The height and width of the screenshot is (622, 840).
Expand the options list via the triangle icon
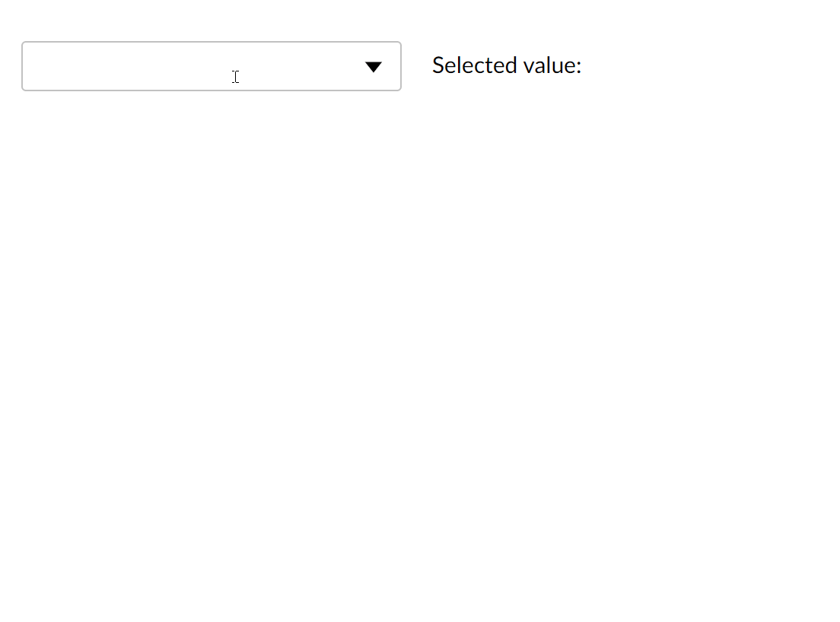click(374, 67)
